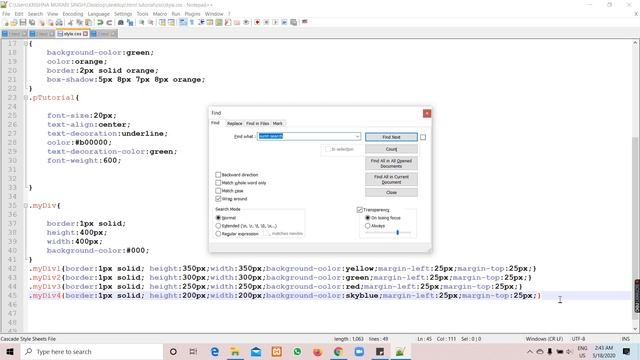
Task: Select the Extended search mode radio
Action: tap(218, 226)
